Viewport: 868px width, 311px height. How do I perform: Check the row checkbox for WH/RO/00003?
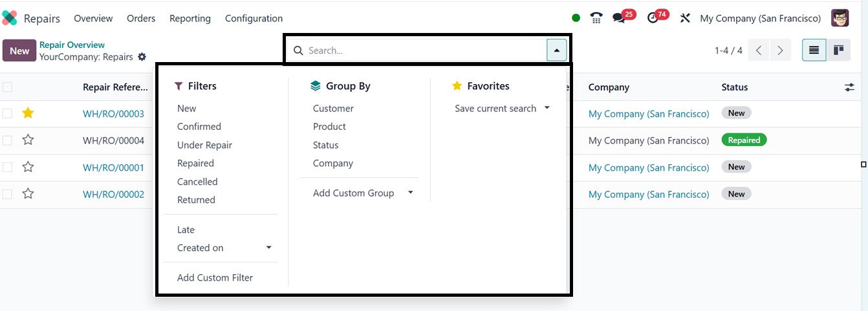[7, 113]
